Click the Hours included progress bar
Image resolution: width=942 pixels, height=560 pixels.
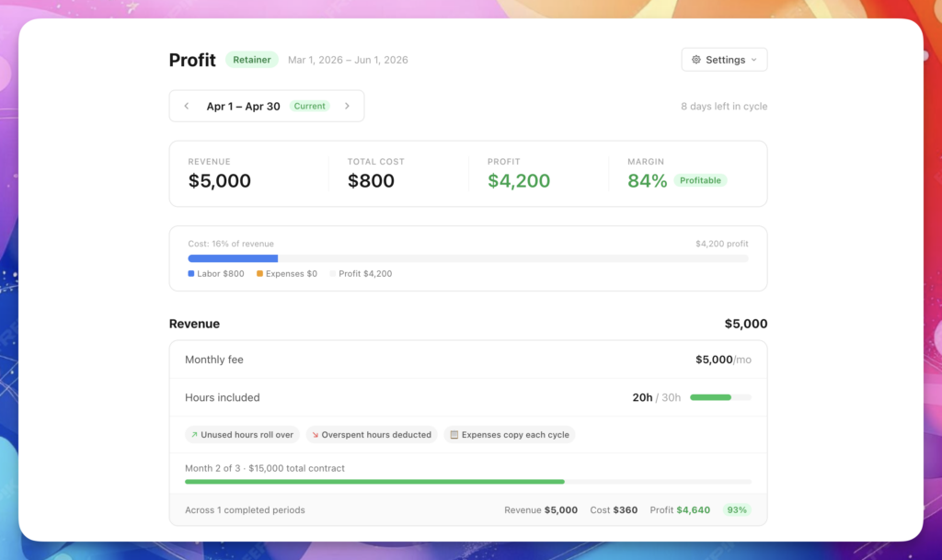click(x=720, y=398)
